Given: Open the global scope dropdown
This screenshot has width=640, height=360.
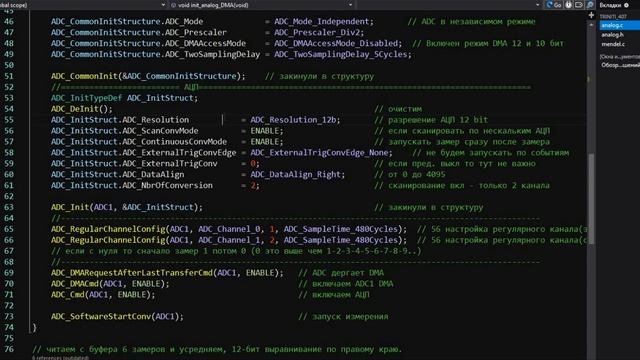Looking at the screenshot, I should coord(83,5).
